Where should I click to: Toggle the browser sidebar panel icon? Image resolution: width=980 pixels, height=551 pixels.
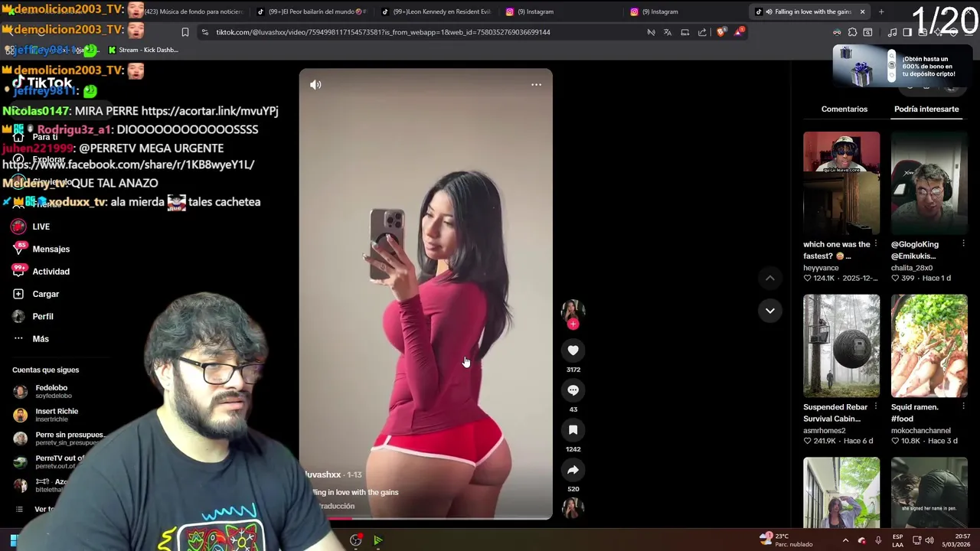click(x=907, y=32)
